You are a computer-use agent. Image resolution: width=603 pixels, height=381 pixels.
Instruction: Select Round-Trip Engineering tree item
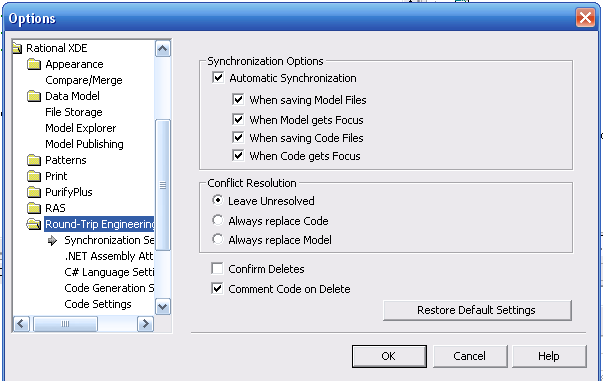tap(99, 224)
